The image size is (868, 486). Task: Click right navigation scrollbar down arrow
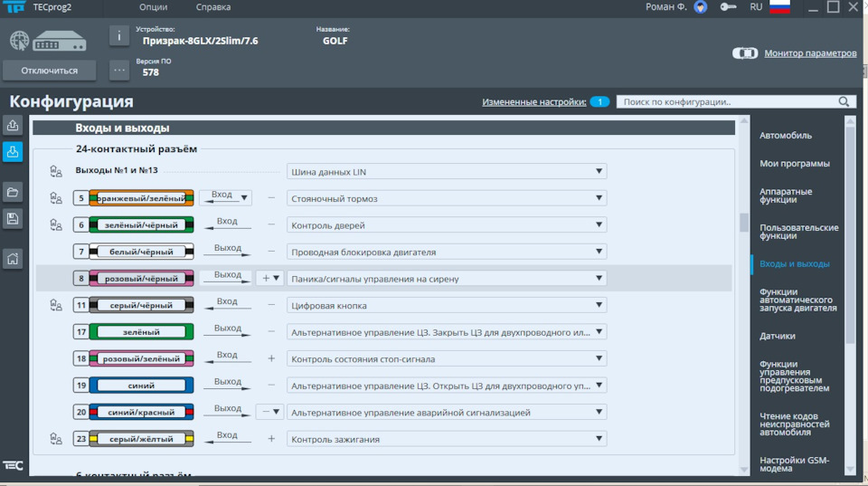point(850,470)
